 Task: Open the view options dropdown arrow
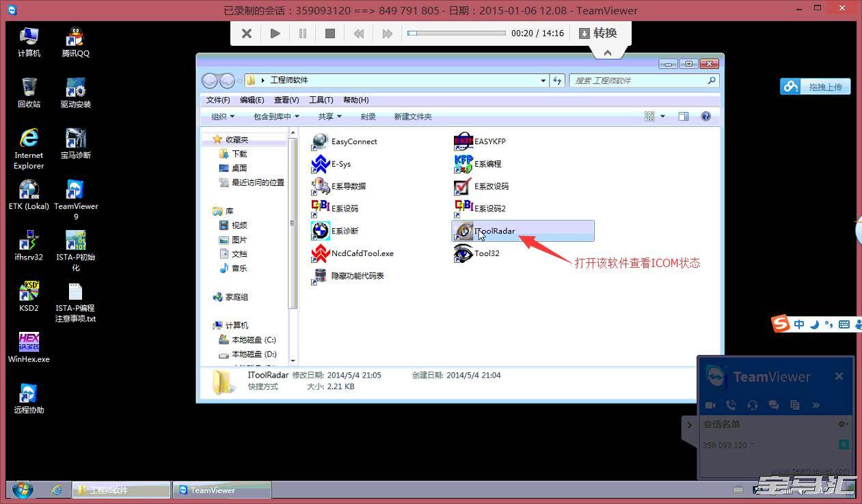[662, 117]
